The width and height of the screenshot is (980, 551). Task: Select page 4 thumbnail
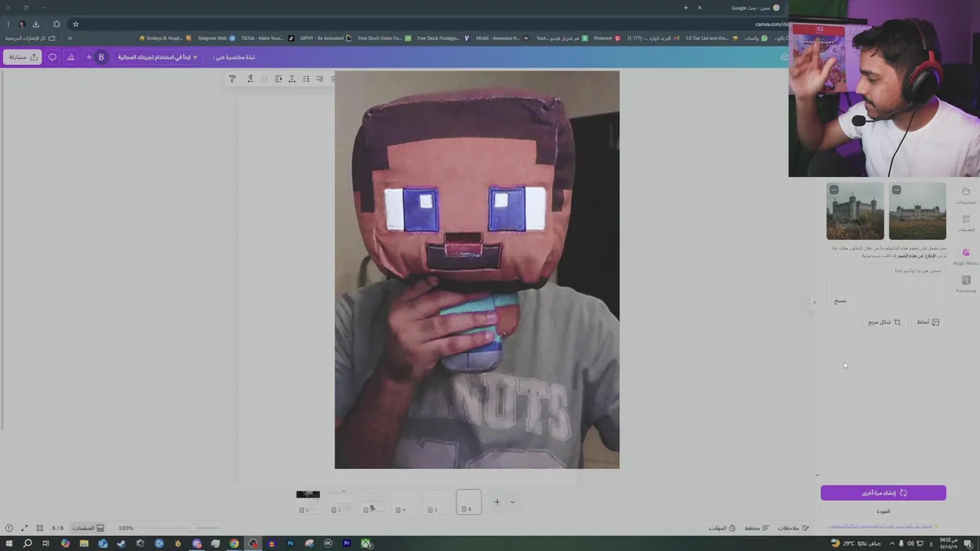pyautogui.click(x=404, y=501)
